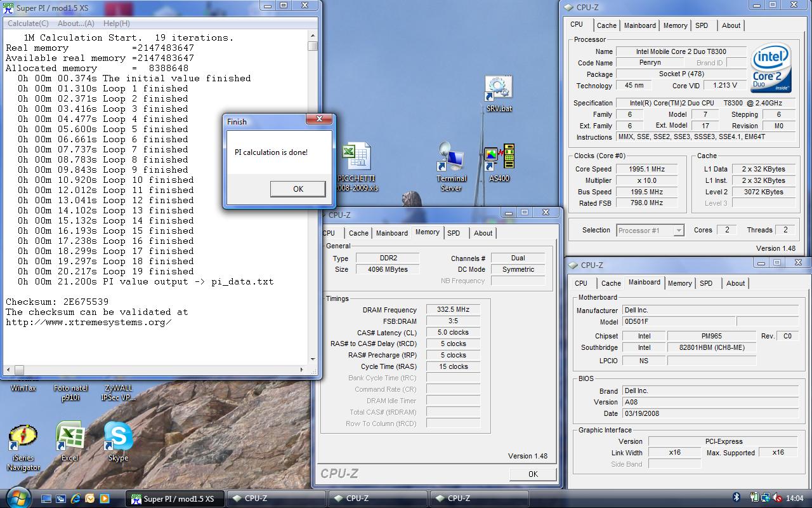Click the top CPU-Z window title icon
The image size is (812, 508).
click(x=569, y=8)
